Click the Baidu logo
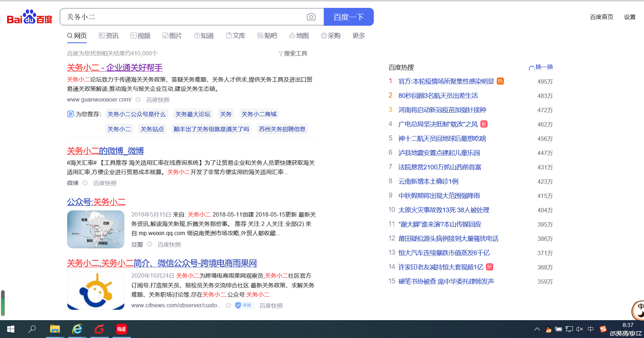This screenshot has height=338, width=644. [30, 17]
